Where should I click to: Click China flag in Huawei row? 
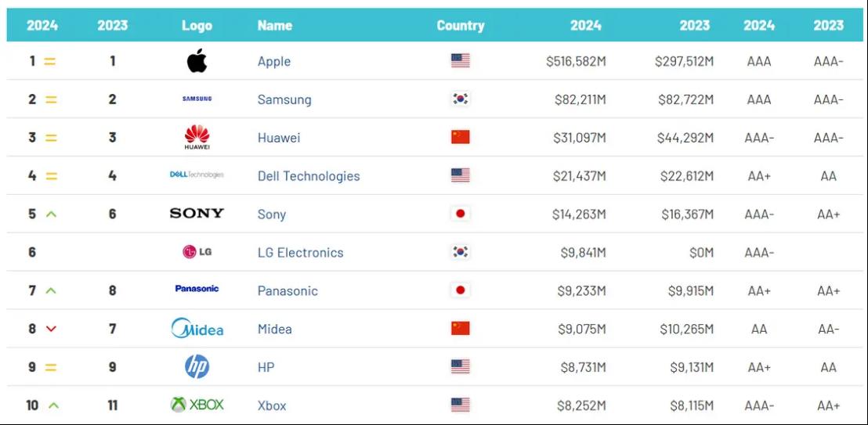coord(461,137)
